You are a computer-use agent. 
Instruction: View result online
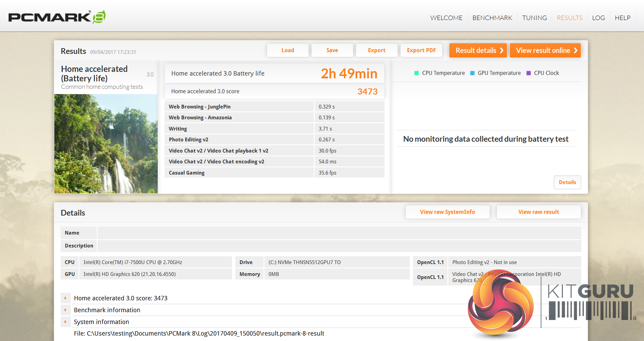[545, 51]
